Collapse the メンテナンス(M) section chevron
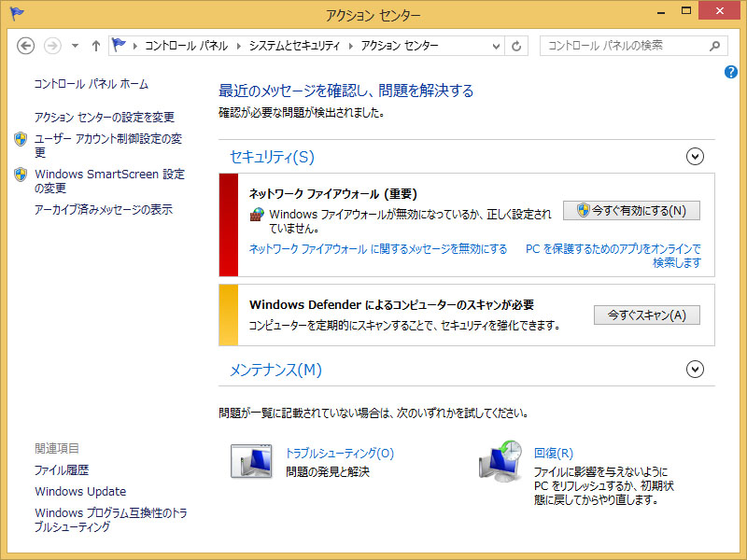 [695, 369]
